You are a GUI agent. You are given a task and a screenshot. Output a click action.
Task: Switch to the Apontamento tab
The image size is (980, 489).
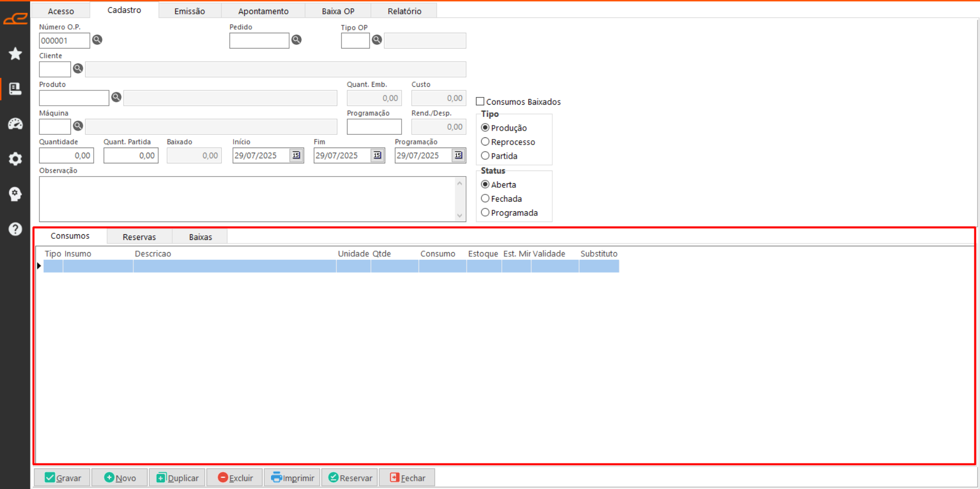click(x=263, y=11)
